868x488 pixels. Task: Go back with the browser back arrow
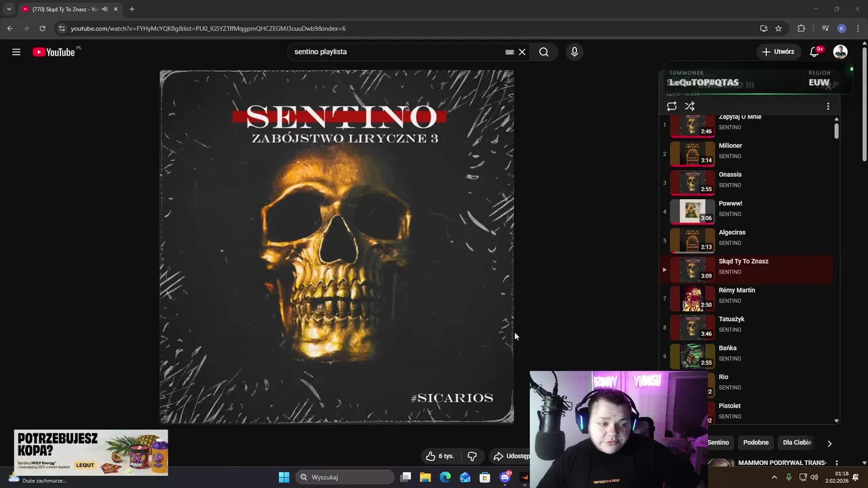[9, 28]
